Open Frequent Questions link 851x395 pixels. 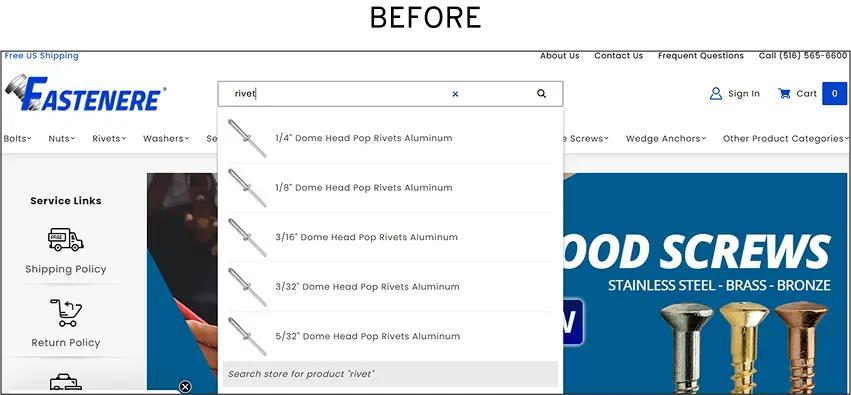click(701, 56)
